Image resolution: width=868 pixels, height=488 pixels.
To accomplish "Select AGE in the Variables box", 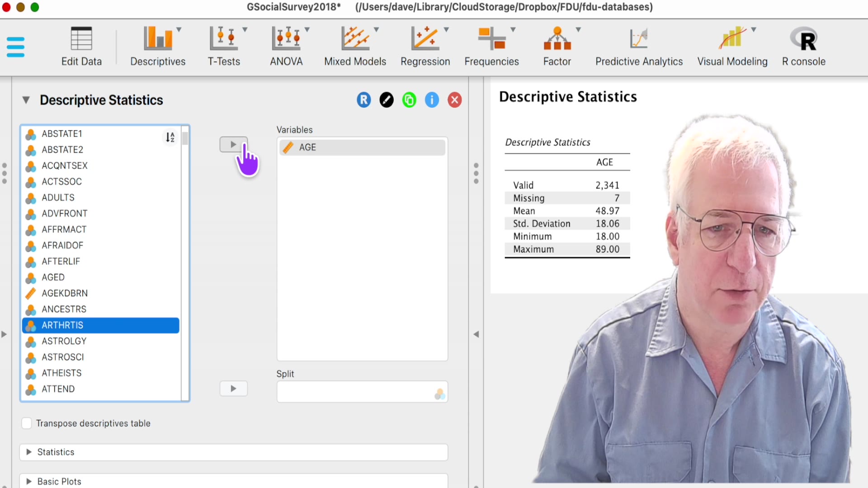I will [307, 147].
